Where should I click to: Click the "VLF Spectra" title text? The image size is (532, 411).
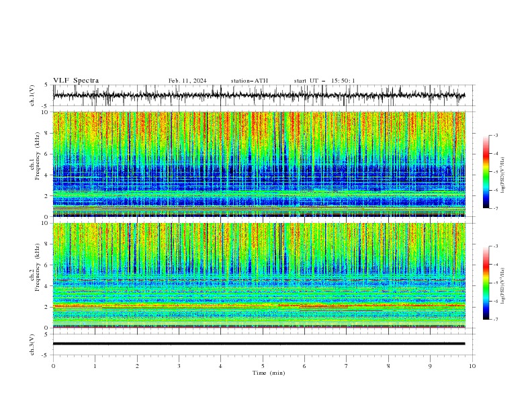[76, 81]
